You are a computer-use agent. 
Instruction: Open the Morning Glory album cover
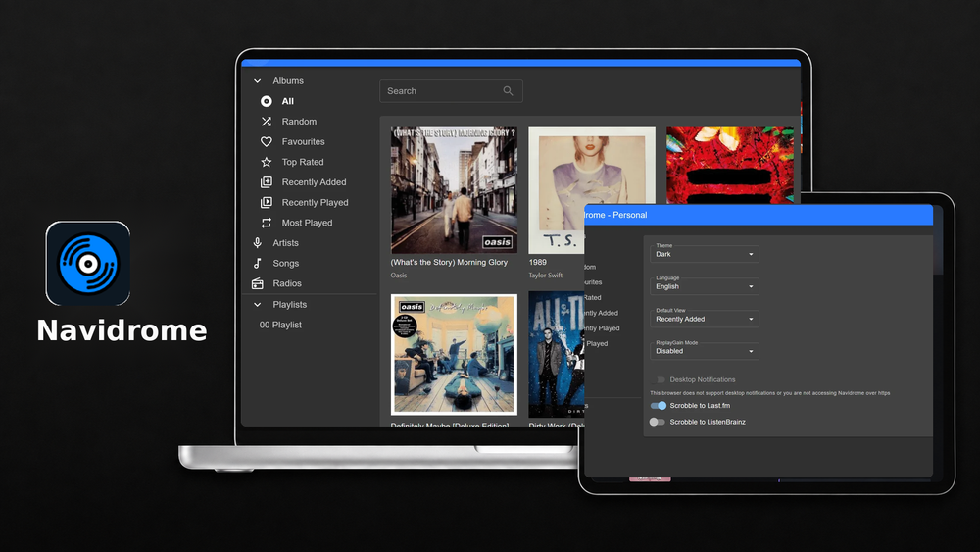454,190
